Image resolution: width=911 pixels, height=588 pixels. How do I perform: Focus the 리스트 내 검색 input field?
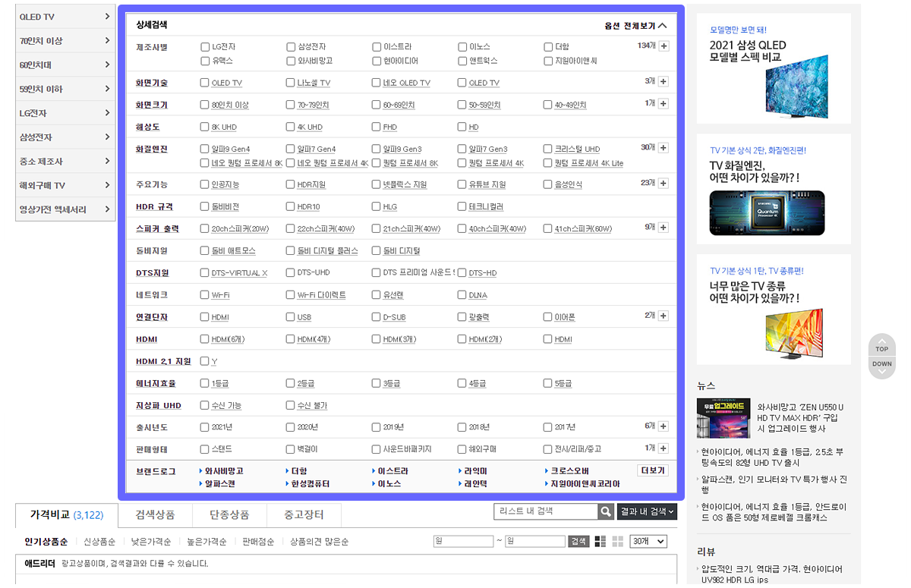[x=546, y=512]
